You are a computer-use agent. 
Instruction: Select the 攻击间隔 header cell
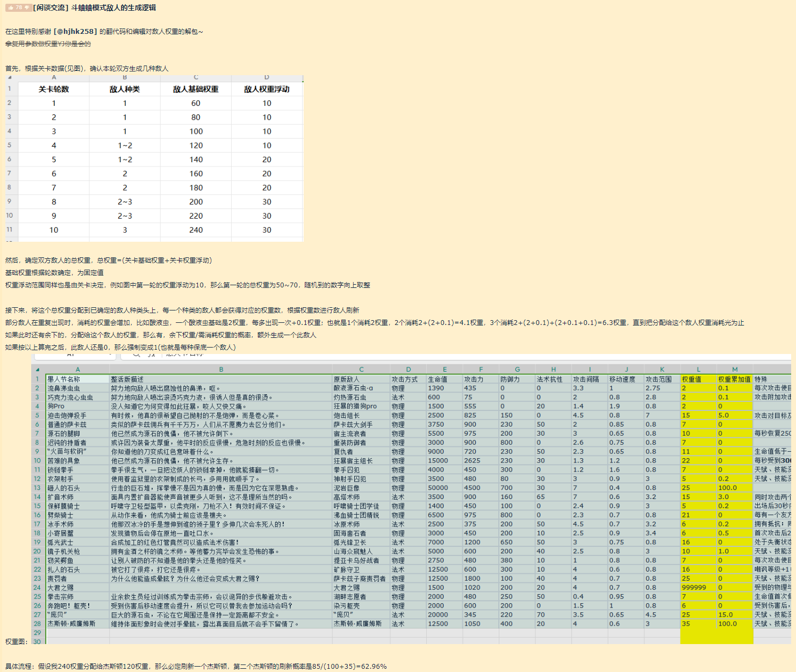point(590,379)
